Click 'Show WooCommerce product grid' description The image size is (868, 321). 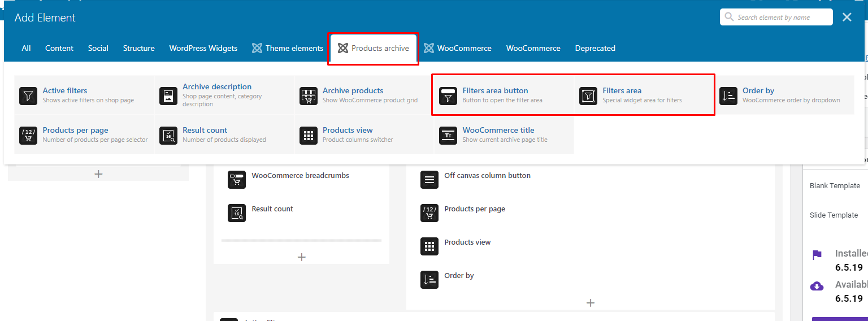pos(370,100)
